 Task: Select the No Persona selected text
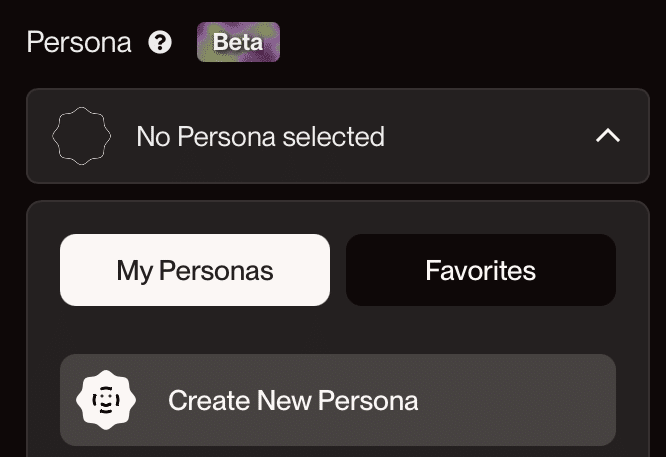[260, 137]
